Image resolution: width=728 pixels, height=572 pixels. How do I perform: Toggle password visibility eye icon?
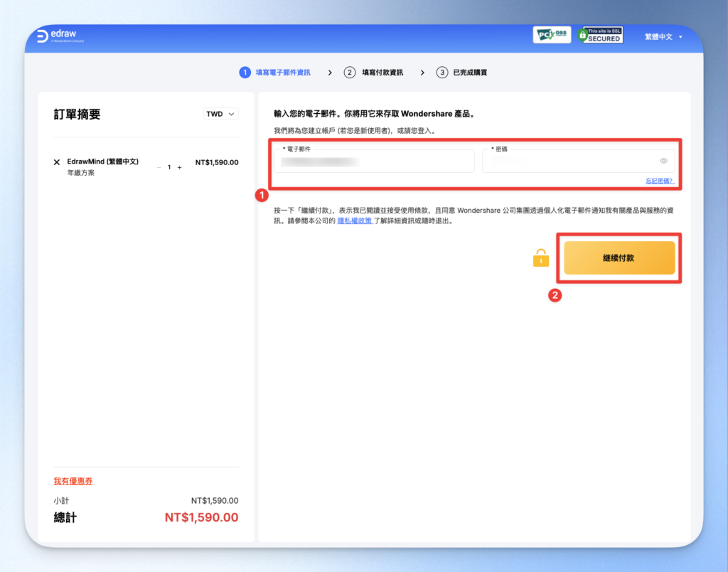[664, 161]
